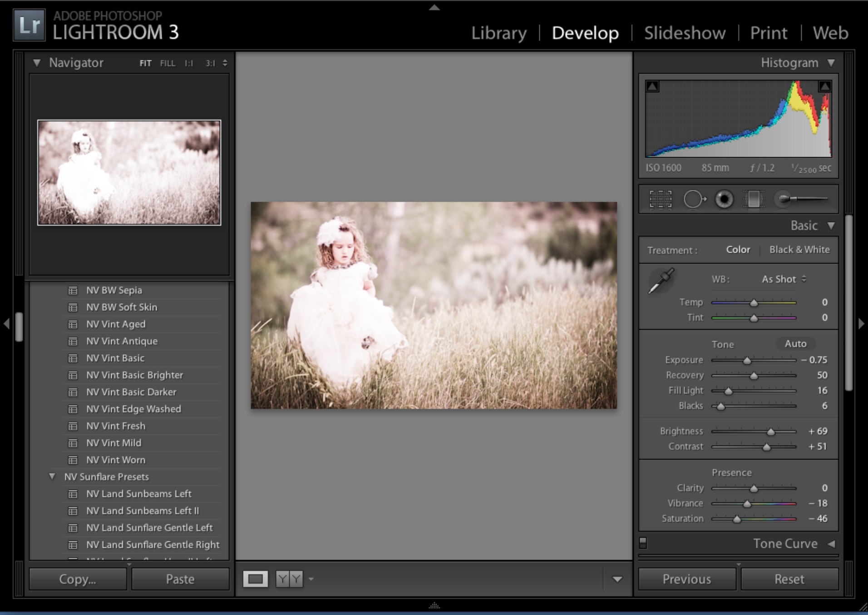This screenshot has width=868, height=615.
Task: Toggle shadow clipping indicator in histogram
Action: 652,86
